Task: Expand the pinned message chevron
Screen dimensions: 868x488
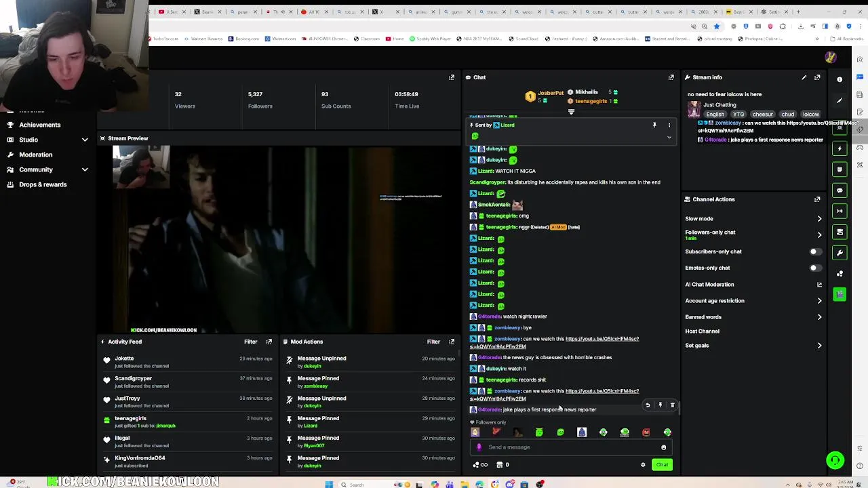Action: coord(669,137)
